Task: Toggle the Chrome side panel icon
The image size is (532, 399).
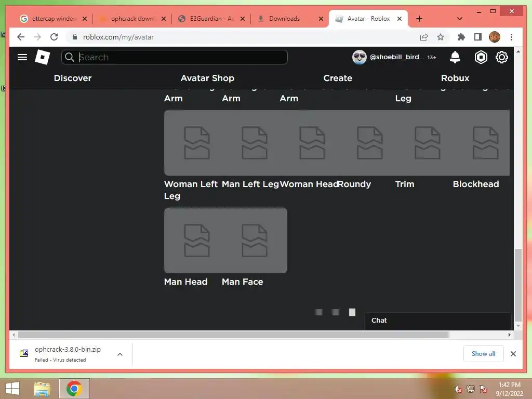Action: tap(478, 37)
